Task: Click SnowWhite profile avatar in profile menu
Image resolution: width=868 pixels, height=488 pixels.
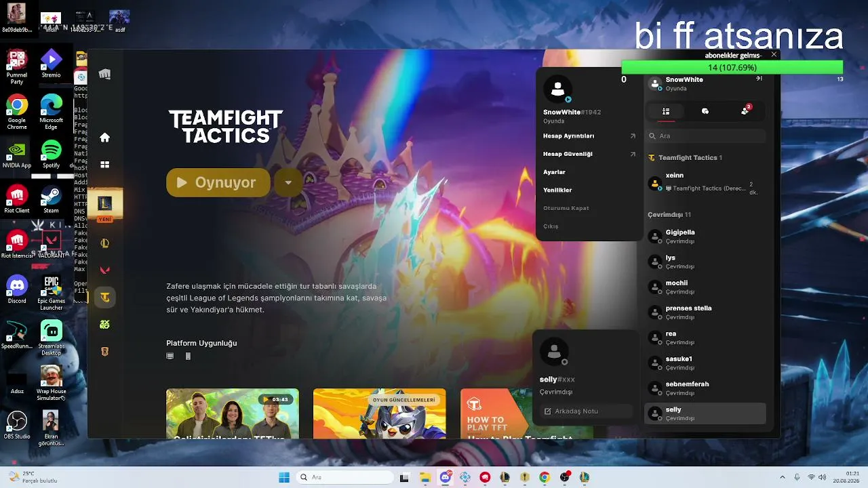Action: 558,89
